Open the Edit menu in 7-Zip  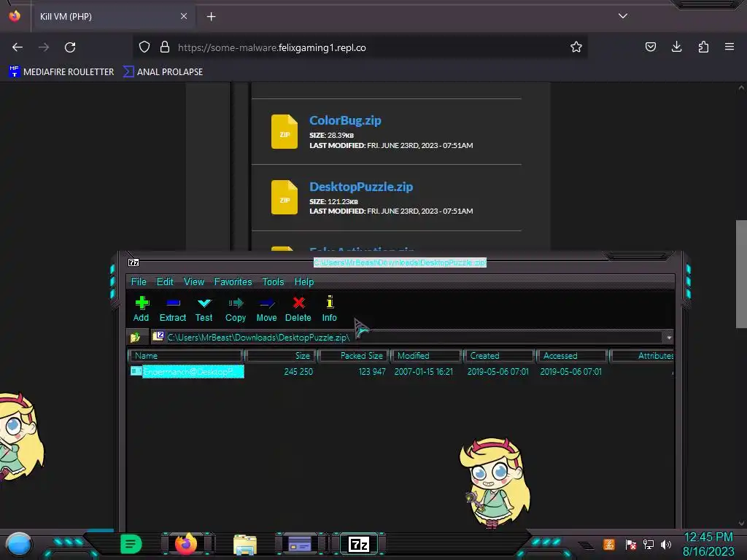coord(165,281)
